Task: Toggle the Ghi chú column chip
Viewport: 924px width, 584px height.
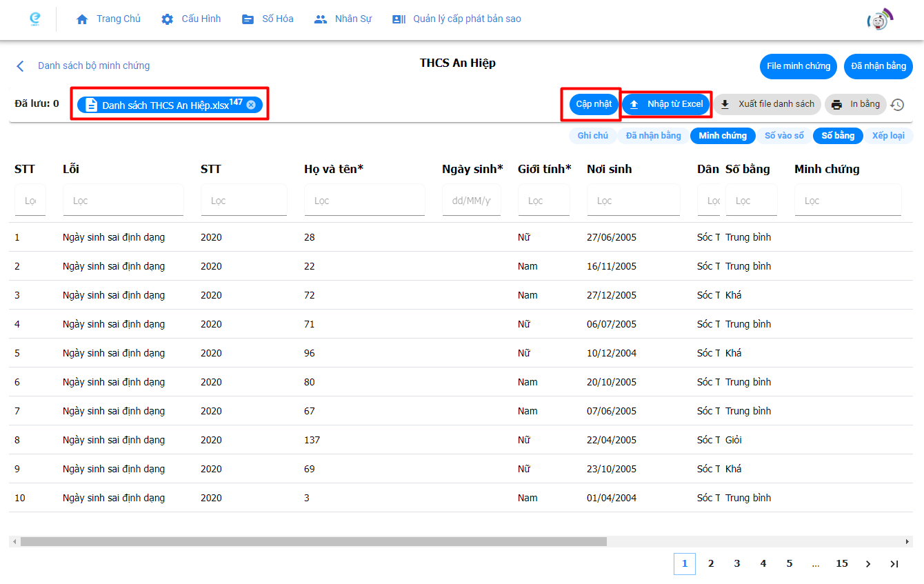Action: [x=592, y=136]
